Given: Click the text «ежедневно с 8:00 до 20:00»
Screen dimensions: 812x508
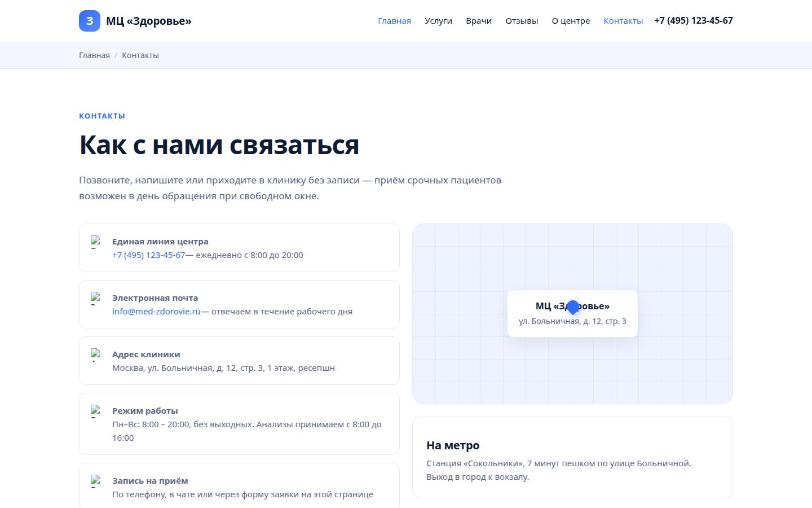Looking at the screenshot, I should 249,255.
